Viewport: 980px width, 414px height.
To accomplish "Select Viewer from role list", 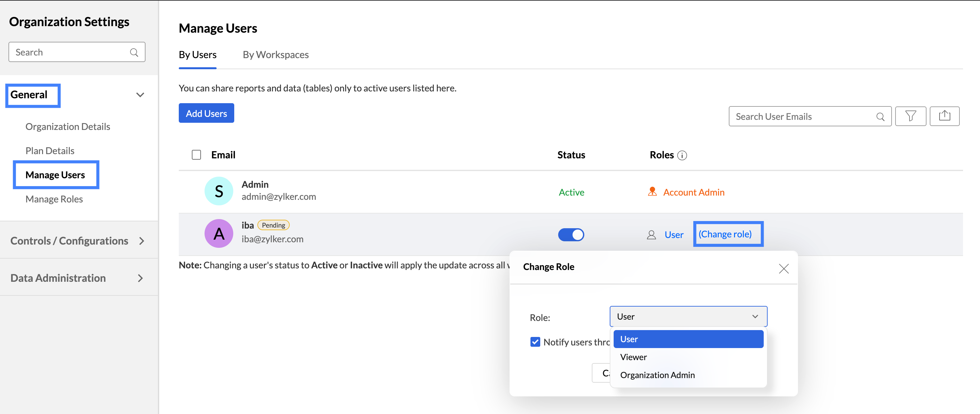I will click(x=634, y=357).
